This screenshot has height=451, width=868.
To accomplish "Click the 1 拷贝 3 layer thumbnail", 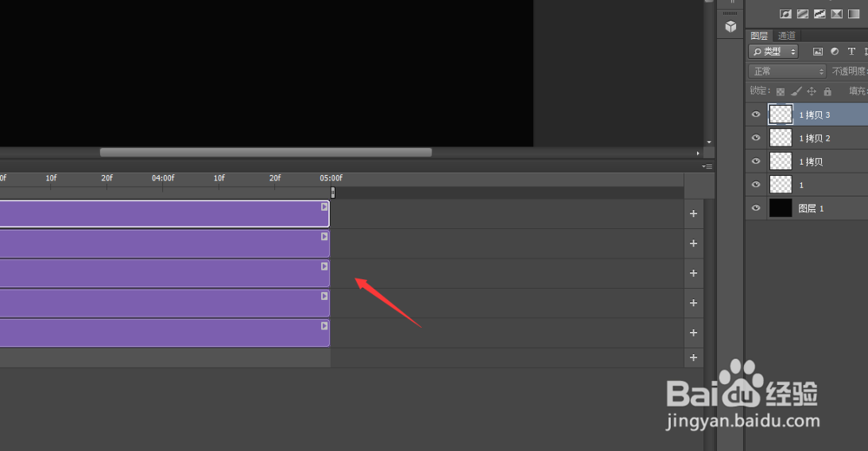I will 780,114.
